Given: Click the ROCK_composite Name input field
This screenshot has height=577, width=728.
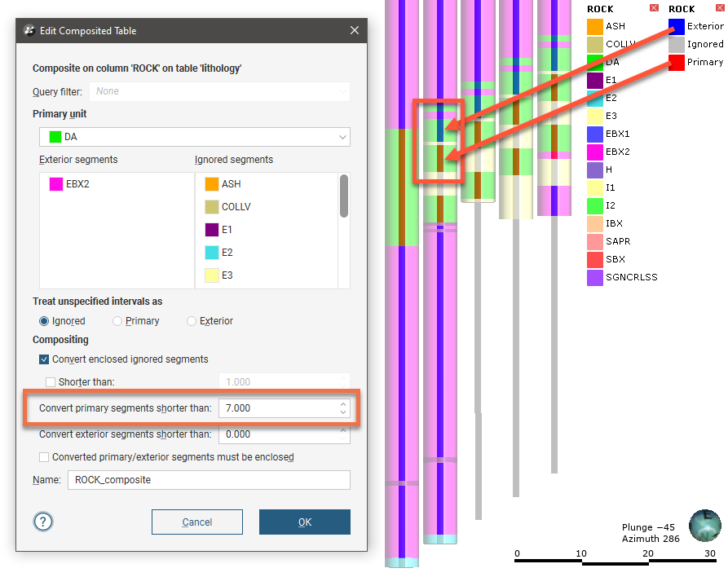Looking at the screenshot, I should (x=209, y=480).
